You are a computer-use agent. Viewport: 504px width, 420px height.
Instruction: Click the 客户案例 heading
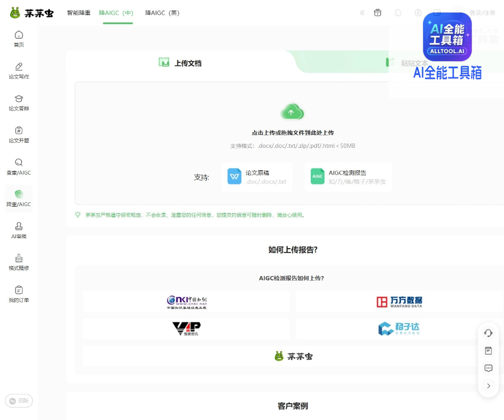[293, 406]
